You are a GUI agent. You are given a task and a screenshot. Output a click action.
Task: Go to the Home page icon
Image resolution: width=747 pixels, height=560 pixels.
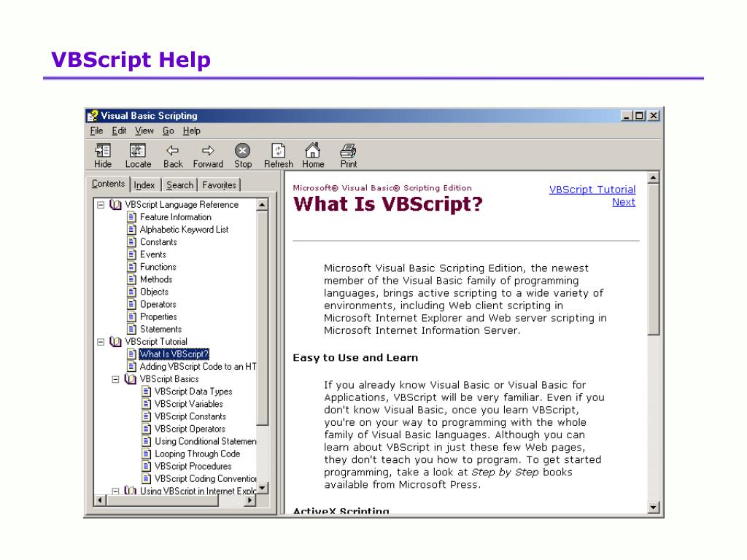click(x=312, y=150)
